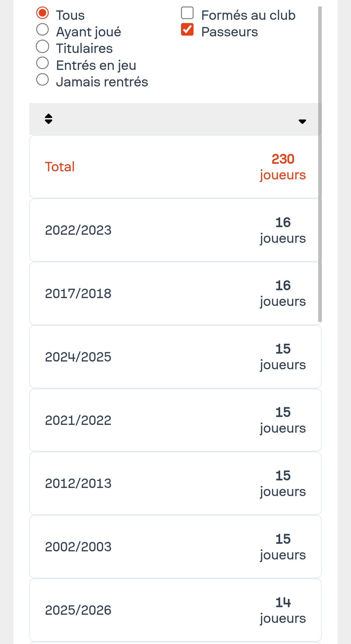Click the sort arrows icon

coord(48,119)
